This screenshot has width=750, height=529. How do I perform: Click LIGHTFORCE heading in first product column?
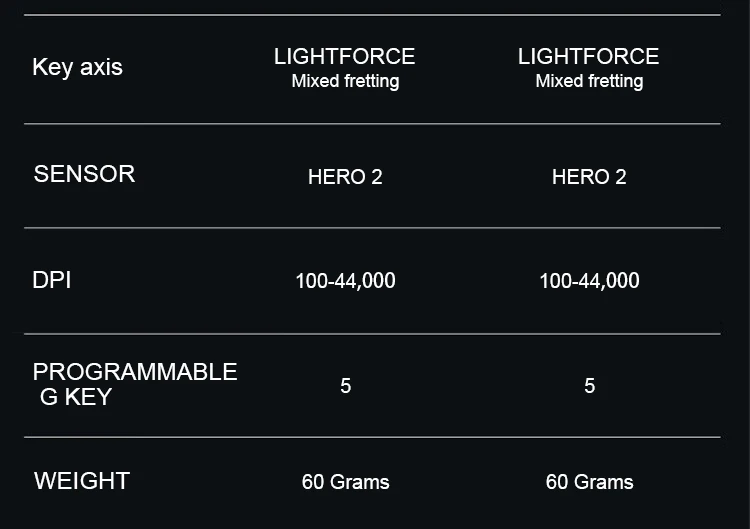(344, 56)
